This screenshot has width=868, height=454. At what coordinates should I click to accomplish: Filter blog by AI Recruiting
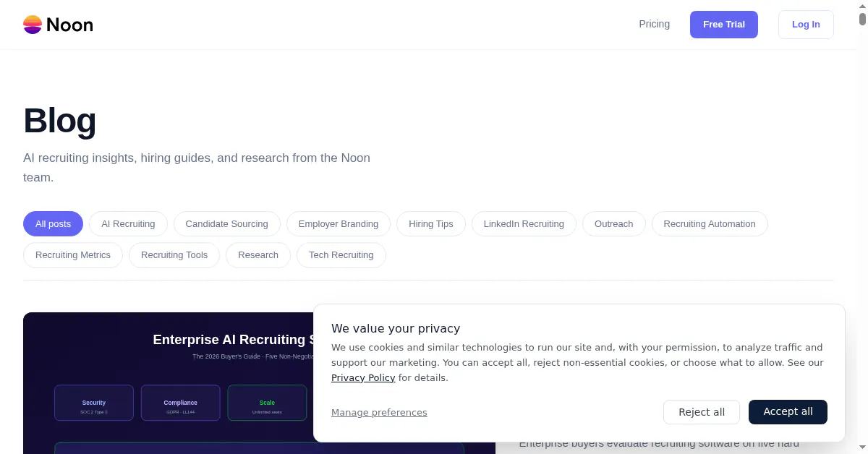[x=128, y=224]
